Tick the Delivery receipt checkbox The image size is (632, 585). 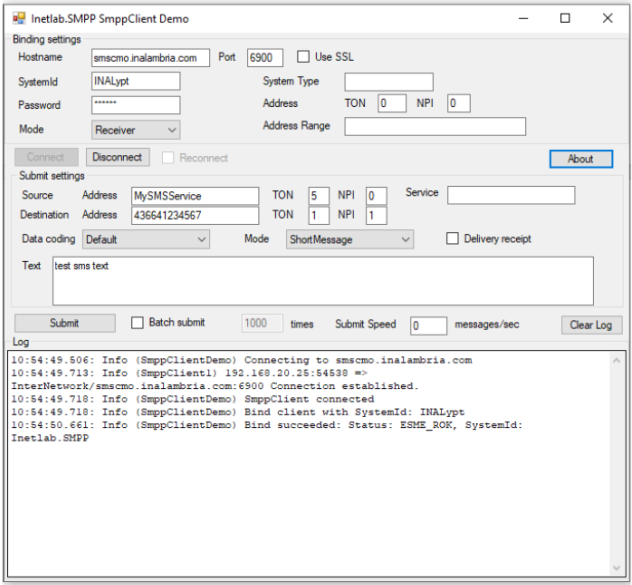click(x=452, y=239)
